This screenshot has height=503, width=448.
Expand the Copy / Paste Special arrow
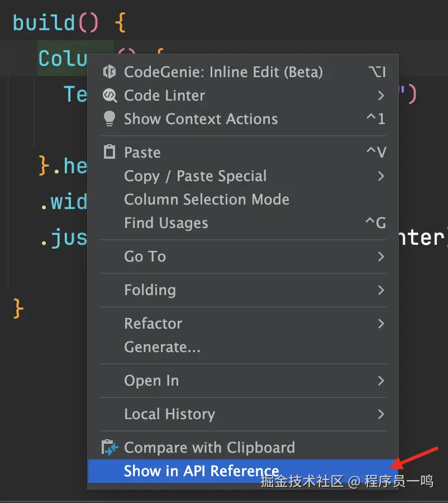coord(381,176)
